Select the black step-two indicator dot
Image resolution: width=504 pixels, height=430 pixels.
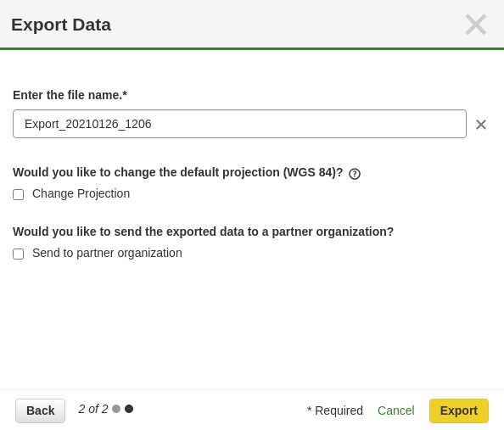tap(129, 409)
